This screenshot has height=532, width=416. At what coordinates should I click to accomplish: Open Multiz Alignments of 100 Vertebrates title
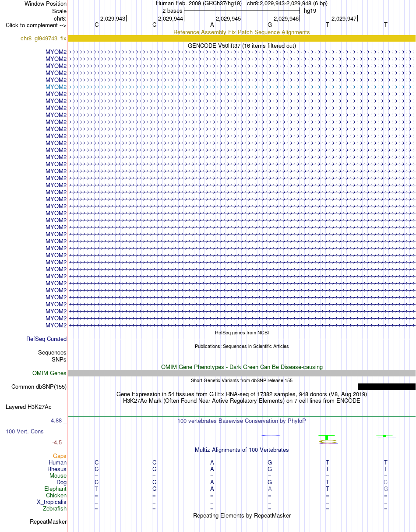pos(242,450)
